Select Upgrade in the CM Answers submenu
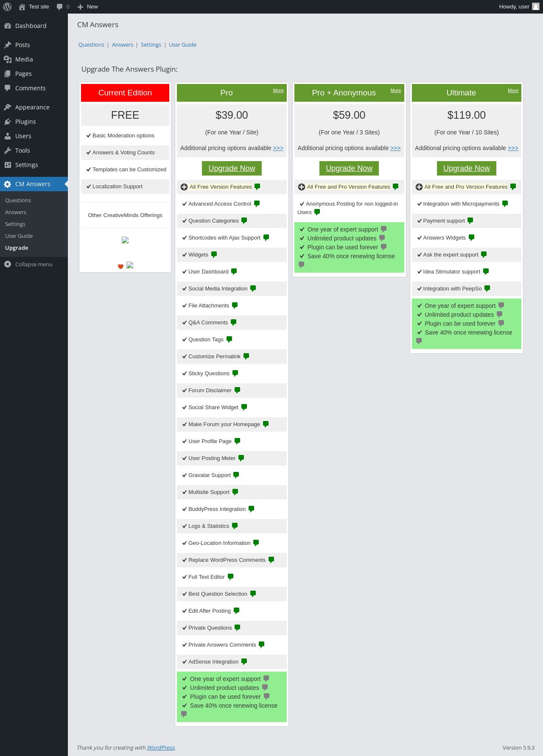543x756 pixels. [x=17, y=248]
